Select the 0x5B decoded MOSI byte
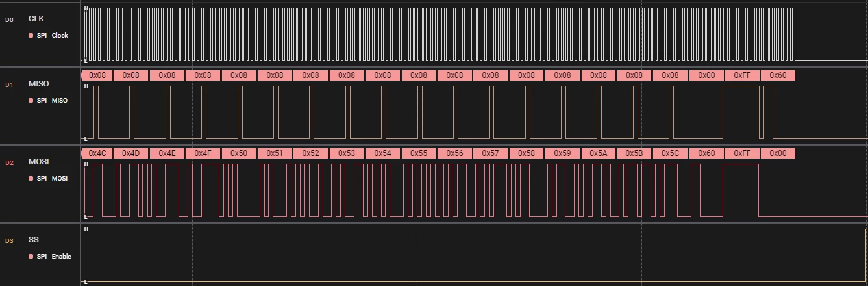 tap(635, 153)
